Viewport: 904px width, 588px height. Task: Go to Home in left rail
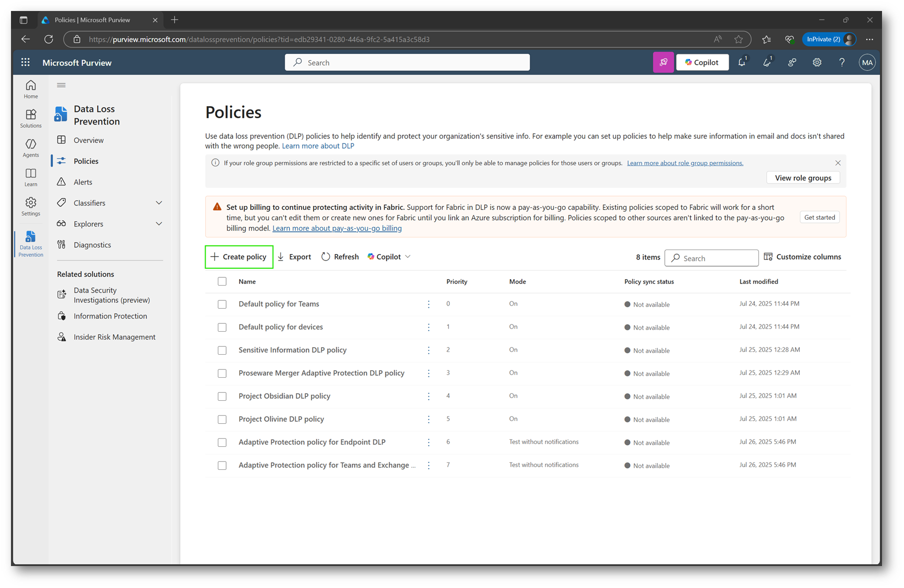click(31, 89)
